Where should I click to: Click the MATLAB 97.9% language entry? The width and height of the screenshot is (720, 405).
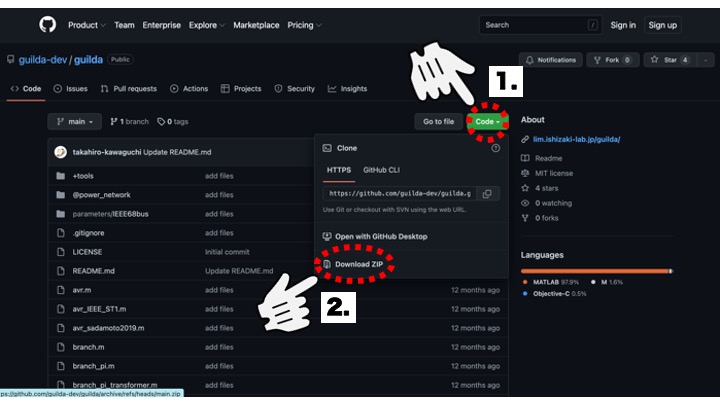(x=551, y=282)
